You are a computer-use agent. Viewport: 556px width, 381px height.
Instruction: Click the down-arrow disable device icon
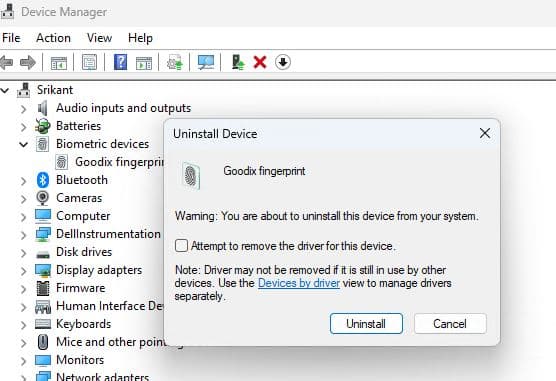[283, 62]
